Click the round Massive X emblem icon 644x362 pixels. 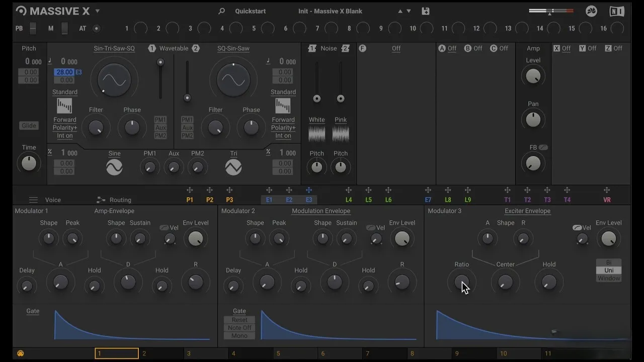point(592,11)
